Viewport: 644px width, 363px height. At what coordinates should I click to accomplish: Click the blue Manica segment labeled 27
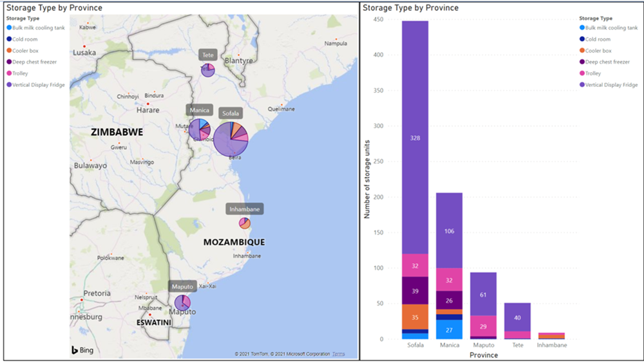pos(449,330)
